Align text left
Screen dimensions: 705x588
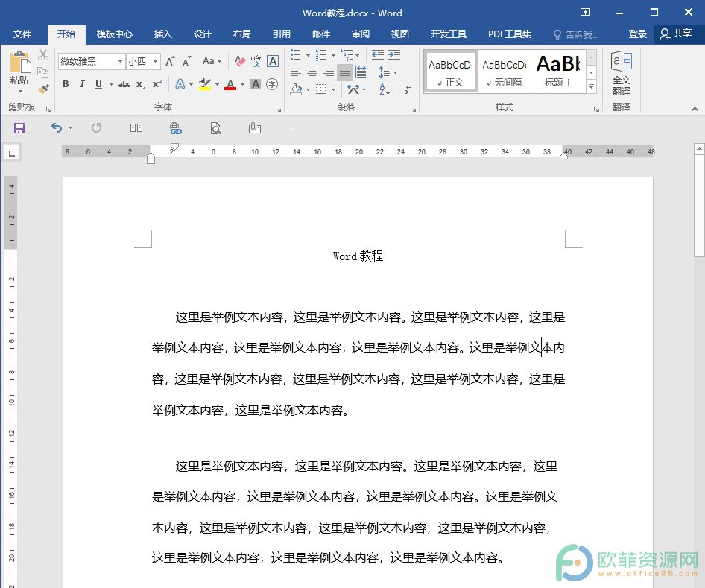pos(295,72)
